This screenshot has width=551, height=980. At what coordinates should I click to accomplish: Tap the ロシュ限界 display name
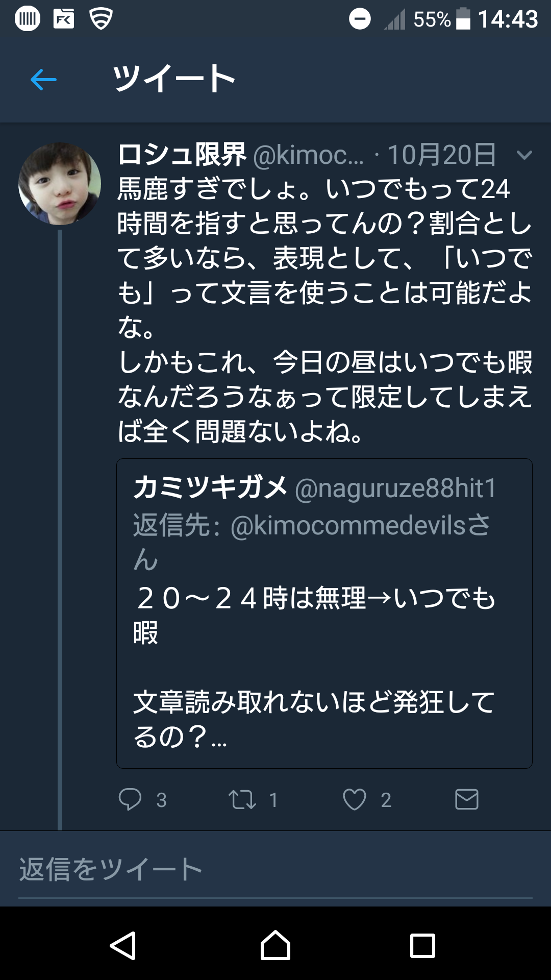(x=182, y=155)
